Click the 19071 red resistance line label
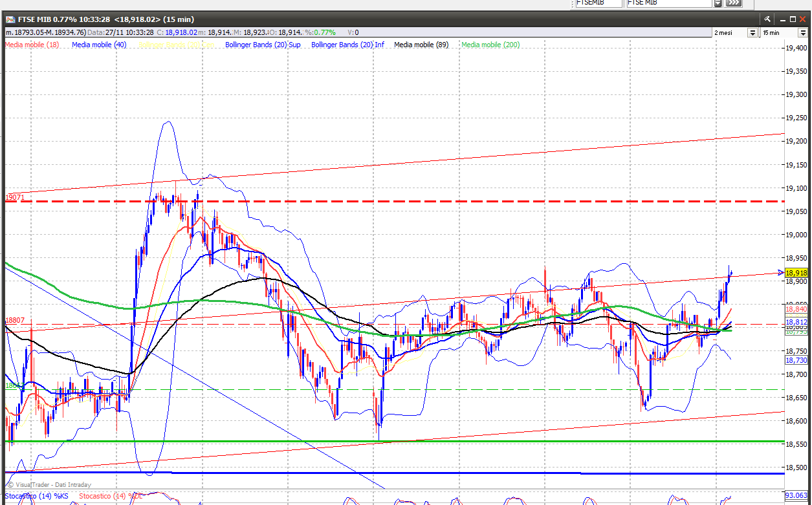This screenshot has height=505, width=812. [x=15, y=197]
